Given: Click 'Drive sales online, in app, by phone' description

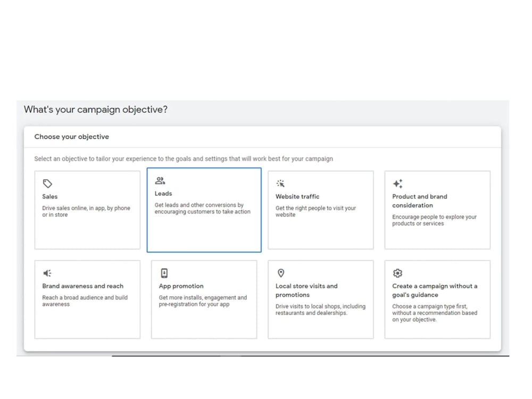Looking at the screenshot, I should click(86, 211).
